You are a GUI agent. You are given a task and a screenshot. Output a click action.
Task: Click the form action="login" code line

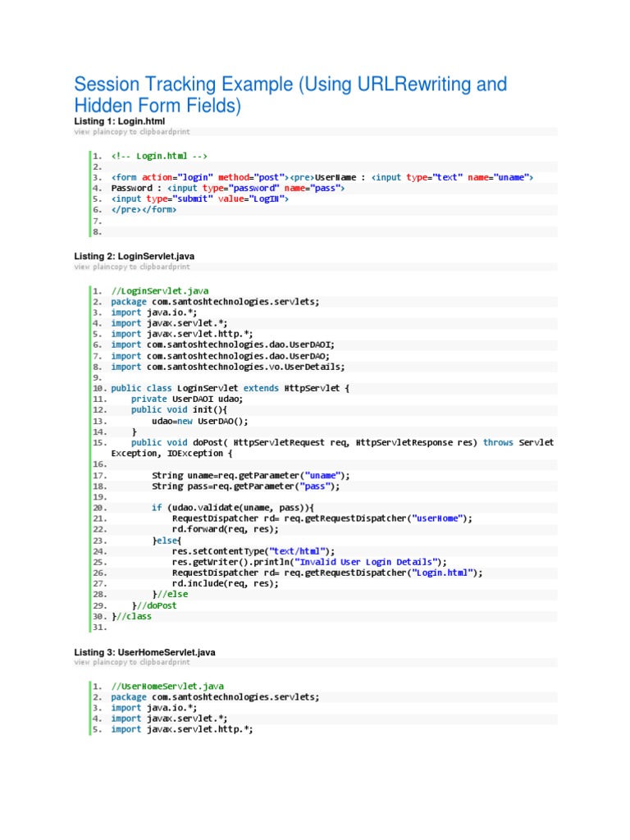(322, 177)
